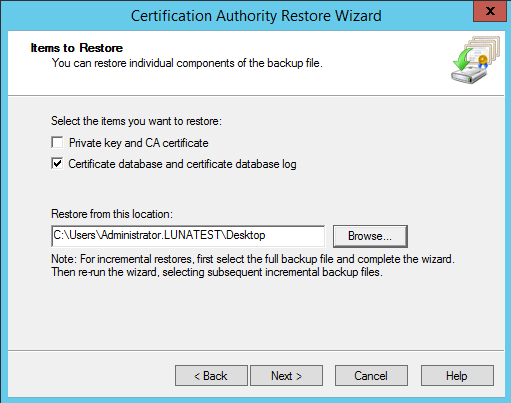Image resolution: width=511 pixels, height=403 pixels.
Task: Go to previous step with Back button
Action: pos(211,376)
